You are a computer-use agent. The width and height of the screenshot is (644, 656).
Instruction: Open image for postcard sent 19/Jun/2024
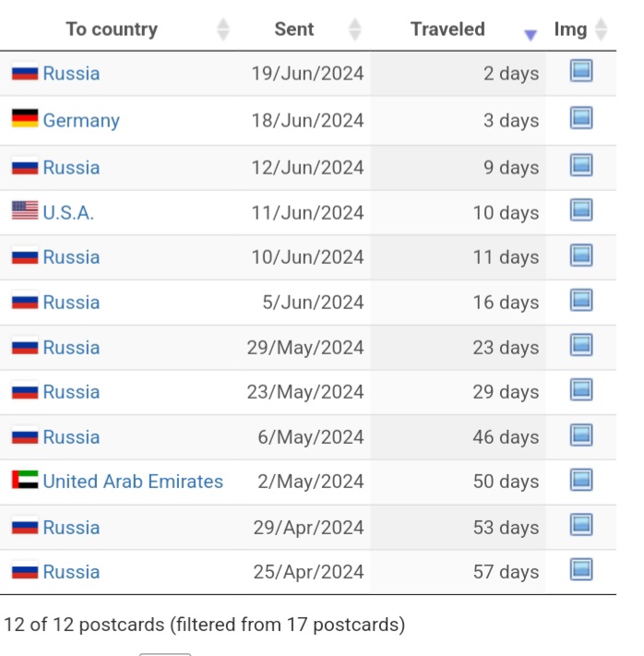[x=580, y=71]
